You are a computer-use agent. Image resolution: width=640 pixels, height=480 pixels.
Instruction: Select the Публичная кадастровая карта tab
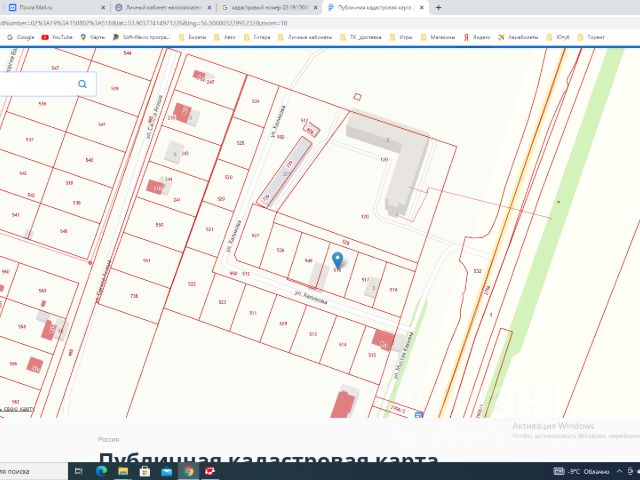pos(376,7)
